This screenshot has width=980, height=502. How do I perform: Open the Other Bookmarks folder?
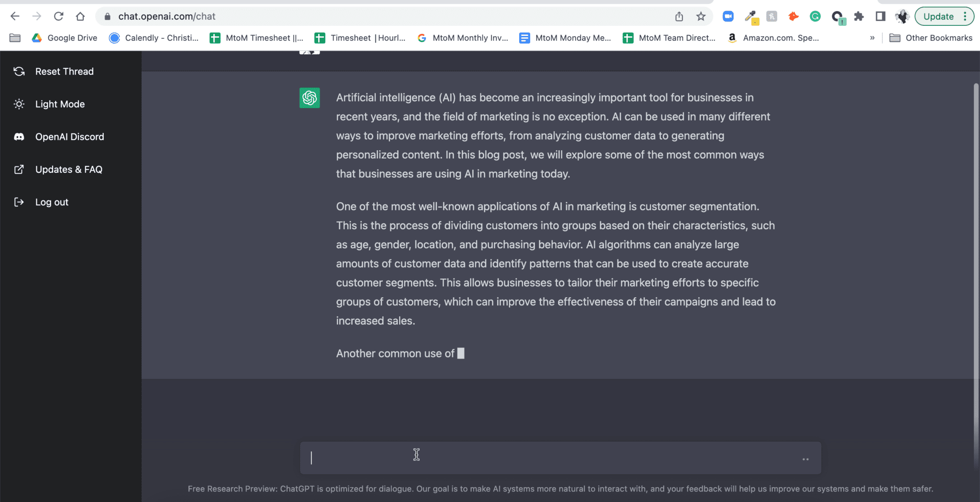click(x=931, y=38)
